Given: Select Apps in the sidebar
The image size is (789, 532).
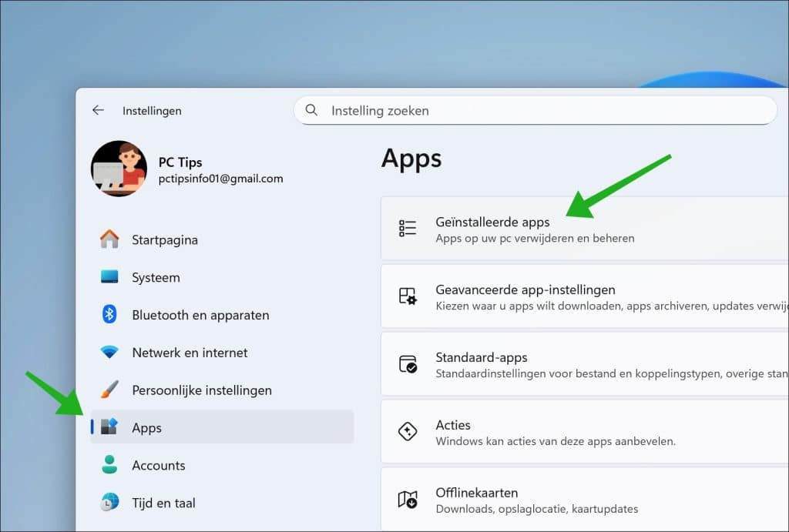Looking at the screenshot, I should 146,427.
